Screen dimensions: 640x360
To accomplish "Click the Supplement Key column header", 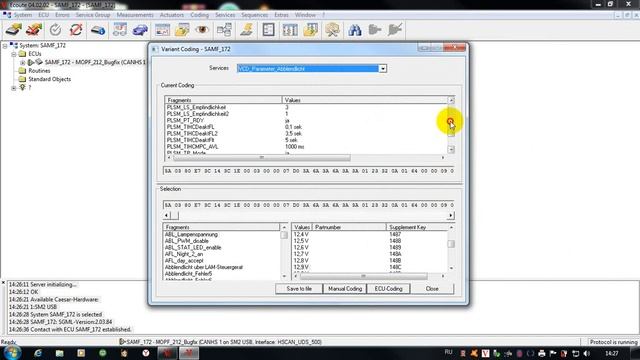I will tap(417, 227).
